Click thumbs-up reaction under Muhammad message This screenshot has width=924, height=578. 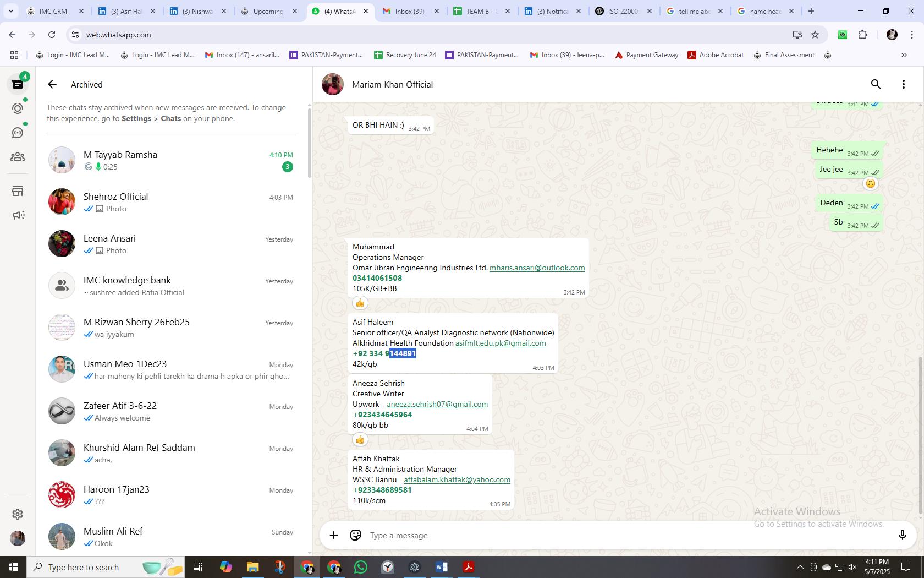(x=360, y=303)
